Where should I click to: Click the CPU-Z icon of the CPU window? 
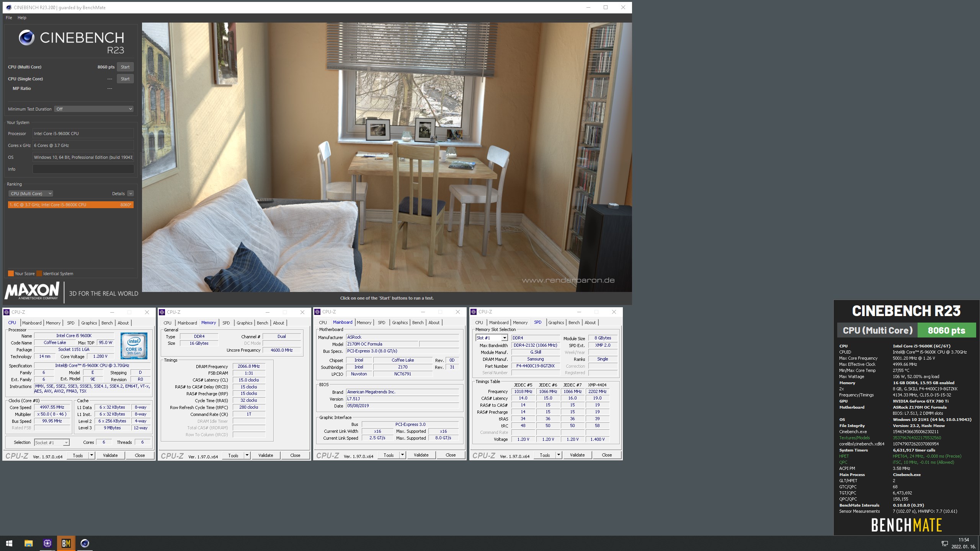(7, 312)
